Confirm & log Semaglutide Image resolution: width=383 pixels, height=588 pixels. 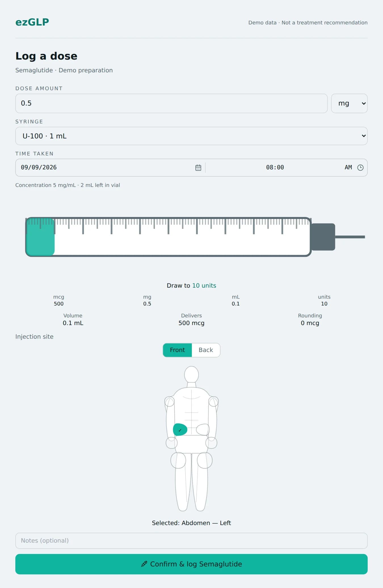(x=191, y=564)
